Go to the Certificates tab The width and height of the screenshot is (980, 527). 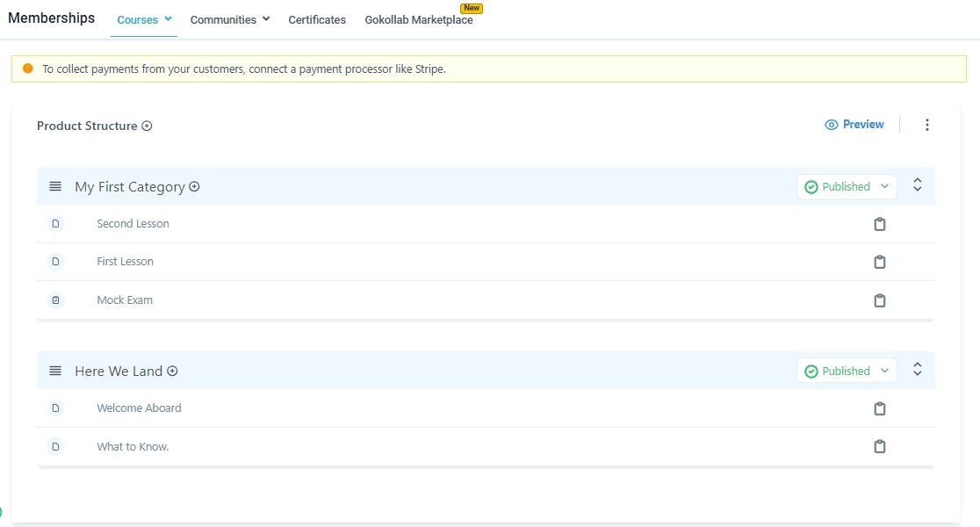pos(317,19)
